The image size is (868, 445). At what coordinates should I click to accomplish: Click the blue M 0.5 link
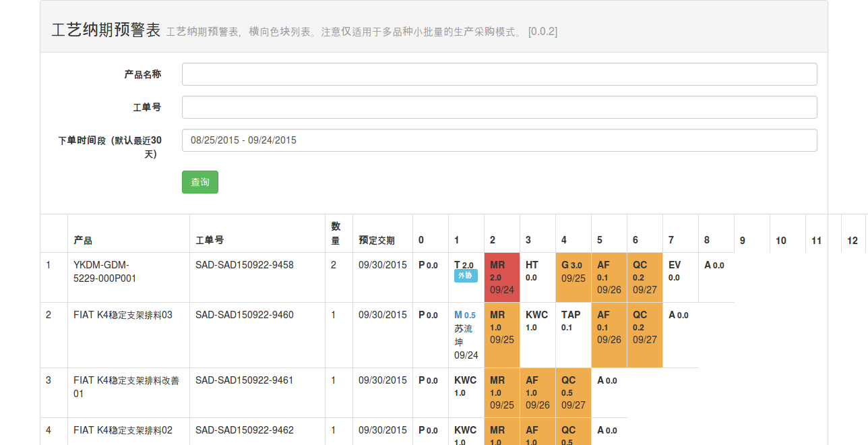click(464, 315)
